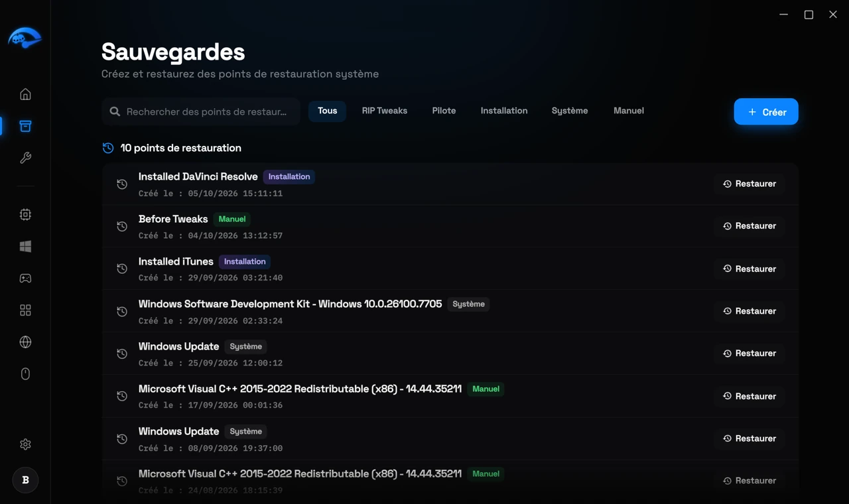
Task: Switch to the Pilote filter
Action: click(444, 111)
